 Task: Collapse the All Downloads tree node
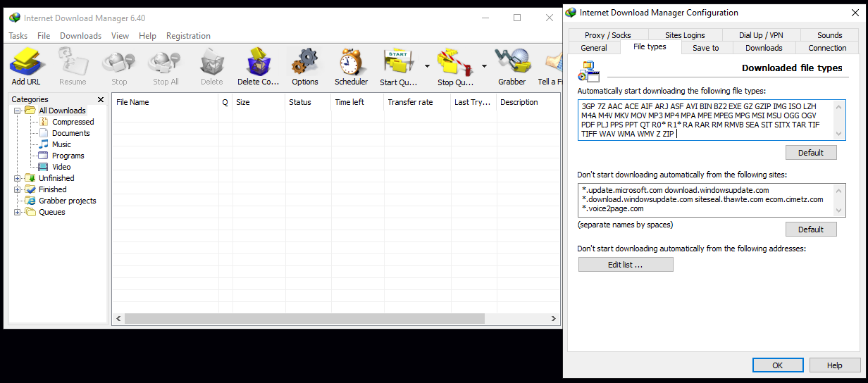pyautogui.click(x=18, y=111)
